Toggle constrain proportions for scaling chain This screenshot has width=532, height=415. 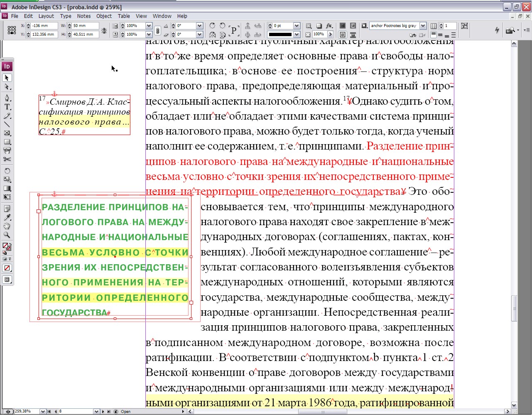(x=157, y=30)
